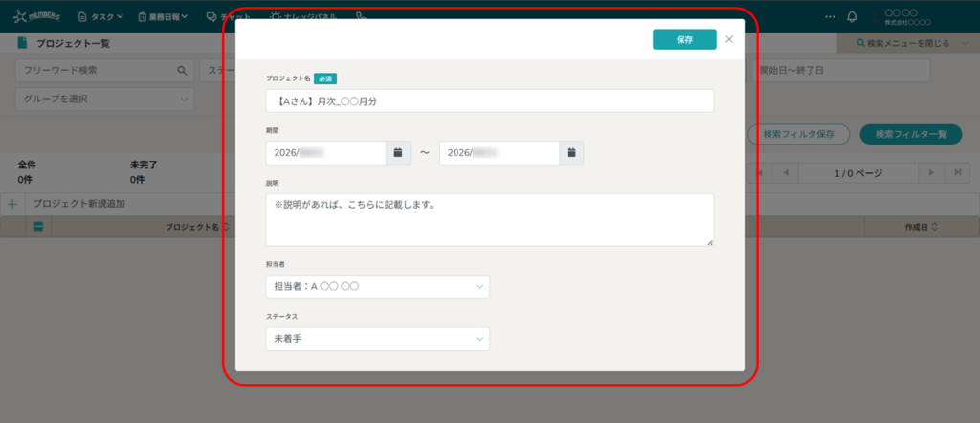Click the MEMBERS logo in the header
This screenshot has width=980, height=423.
tap(36, 16)
